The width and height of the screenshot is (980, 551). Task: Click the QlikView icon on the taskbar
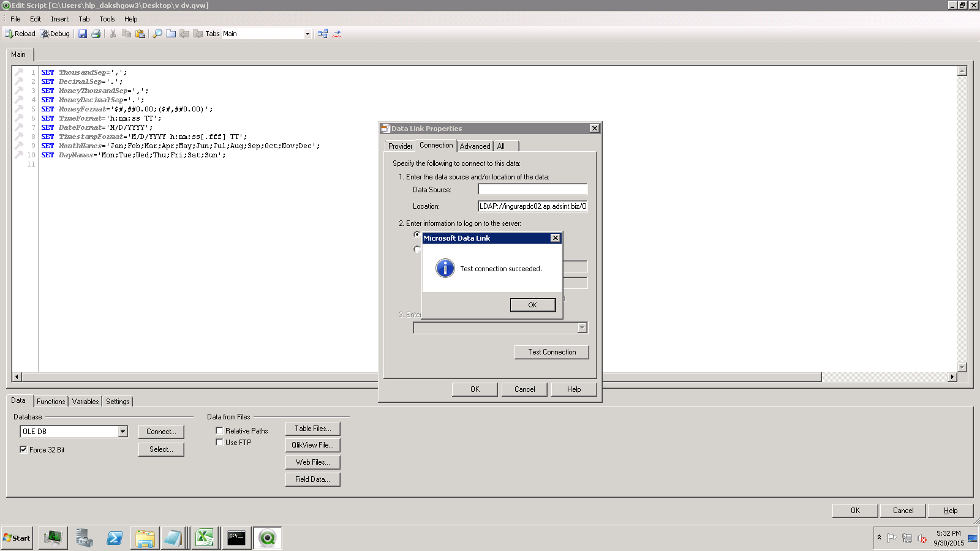[268, 538]
